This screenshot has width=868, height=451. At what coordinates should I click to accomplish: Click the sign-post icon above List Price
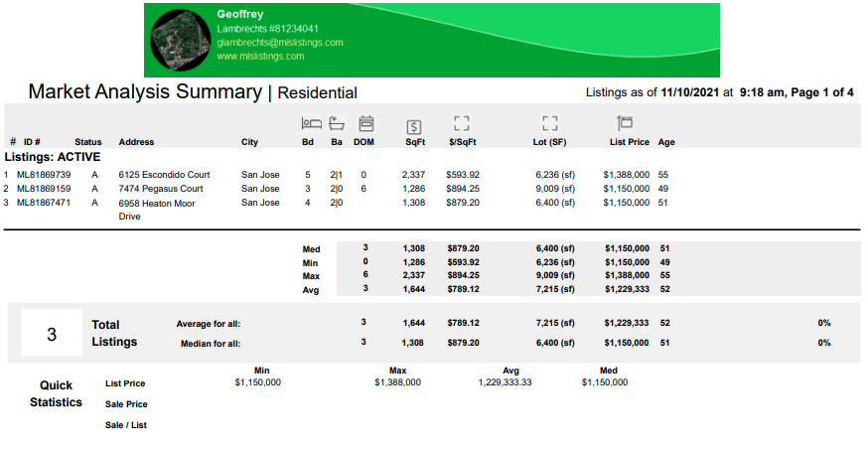coord(625,122)
